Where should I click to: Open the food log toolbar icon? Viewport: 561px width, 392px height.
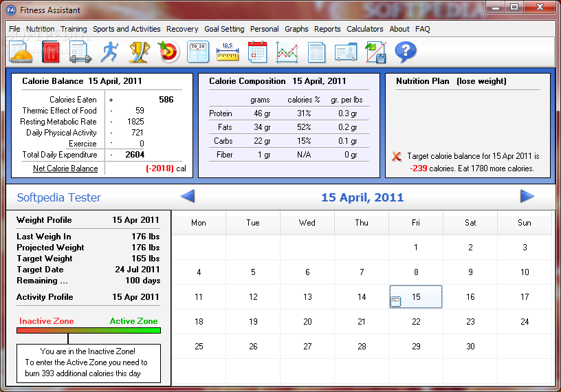(21, 52)
